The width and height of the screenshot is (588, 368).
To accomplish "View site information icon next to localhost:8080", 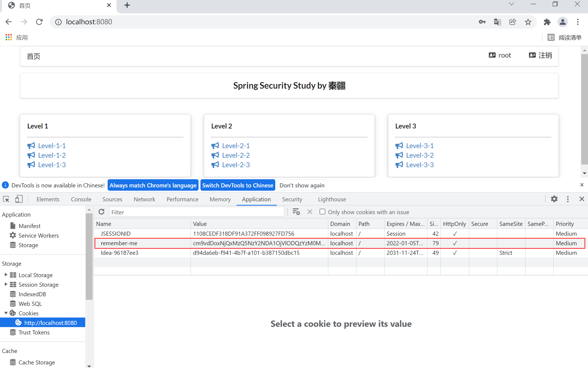I will click(58, 22).
